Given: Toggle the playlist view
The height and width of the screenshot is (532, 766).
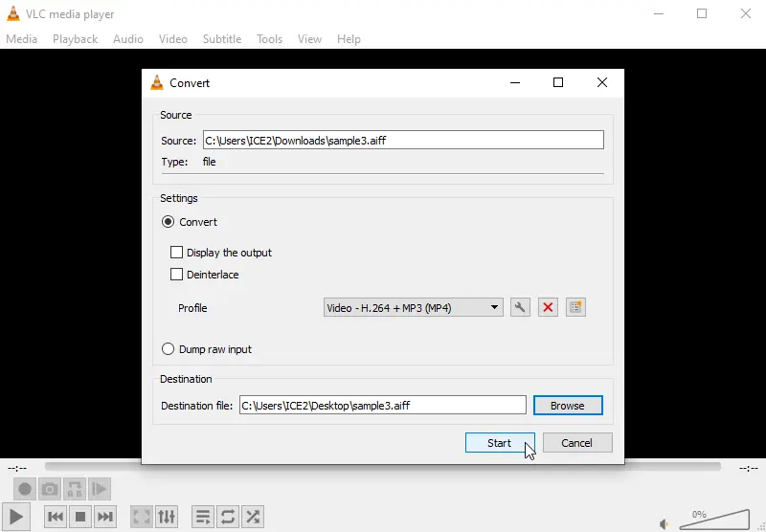Looking at the screenshot, I should [203, 517].
